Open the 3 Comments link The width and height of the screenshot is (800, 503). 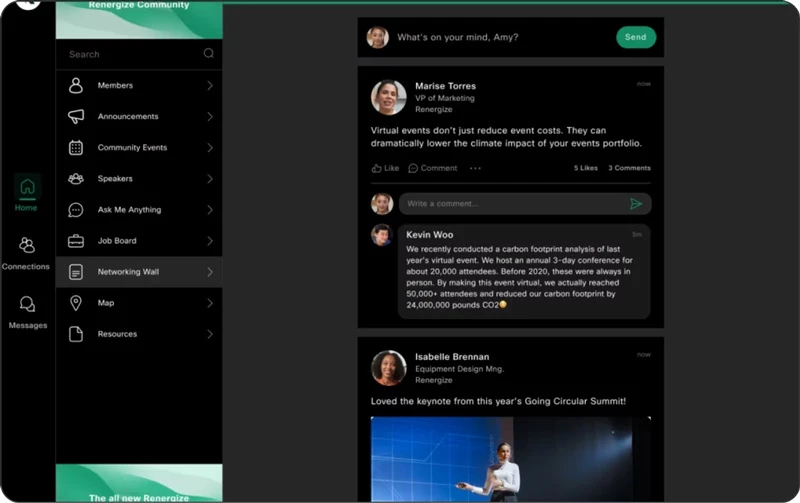coord(629,168)
